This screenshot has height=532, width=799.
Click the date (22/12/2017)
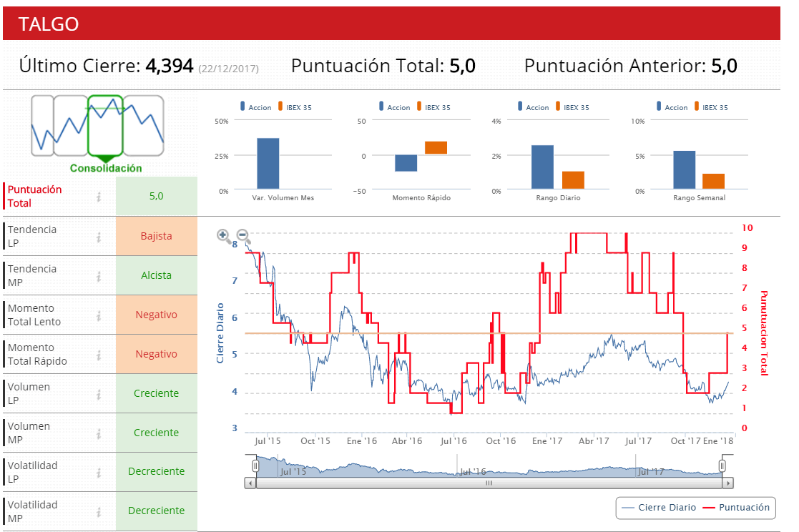point(228,69)
